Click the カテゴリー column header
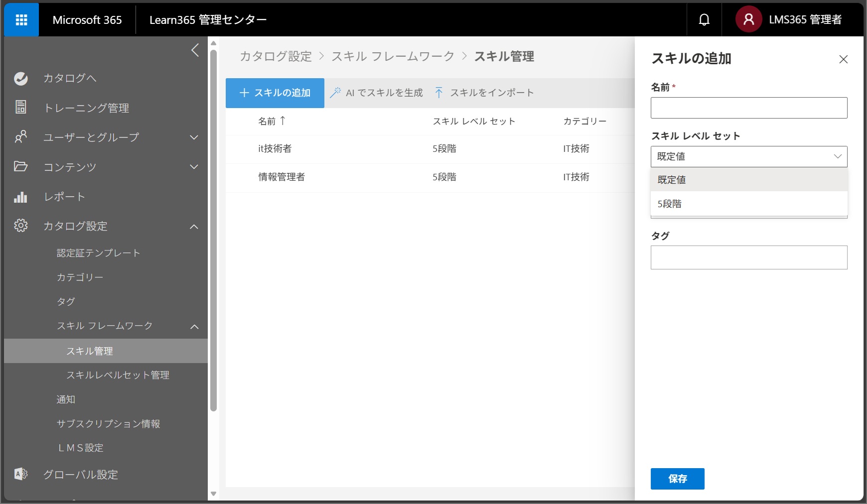 click(585, 121)
